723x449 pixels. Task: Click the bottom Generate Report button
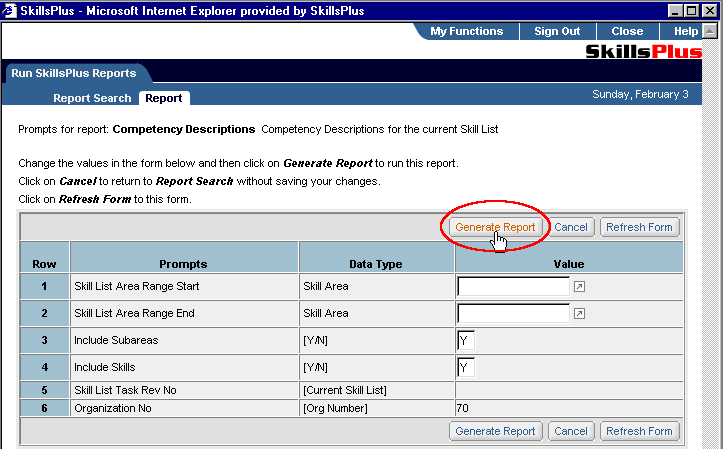pos(495,431)
